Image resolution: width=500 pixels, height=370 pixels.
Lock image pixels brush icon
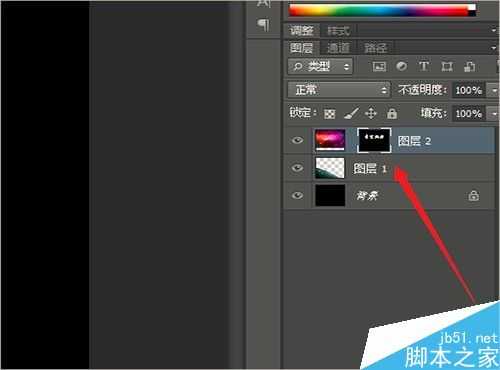pyautogui.click(x=352, y=113)
